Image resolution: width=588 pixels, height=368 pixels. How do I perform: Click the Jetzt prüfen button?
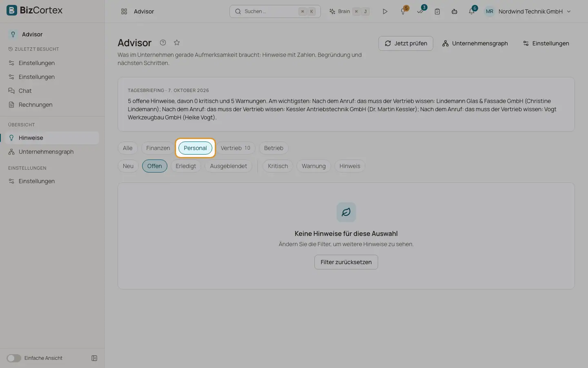406,43
